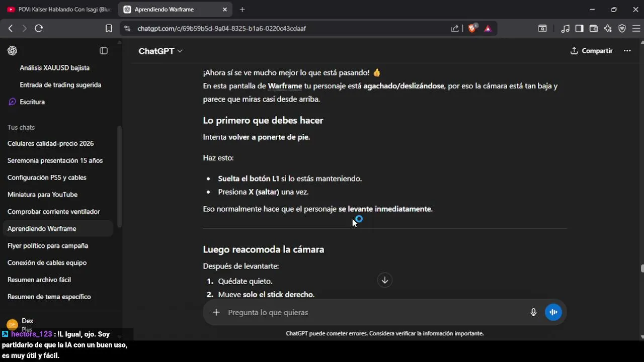644x362 pixels.
Task: Close the Aprendiendo Warframe tab
Action: [x=225, y=10]
